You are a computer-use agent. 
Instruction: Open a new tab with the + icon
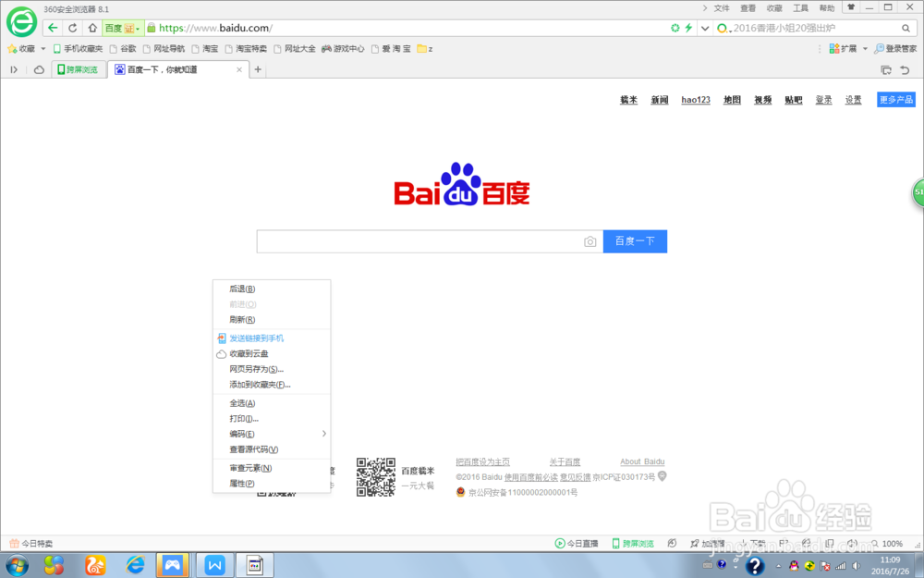coord(259,68)
